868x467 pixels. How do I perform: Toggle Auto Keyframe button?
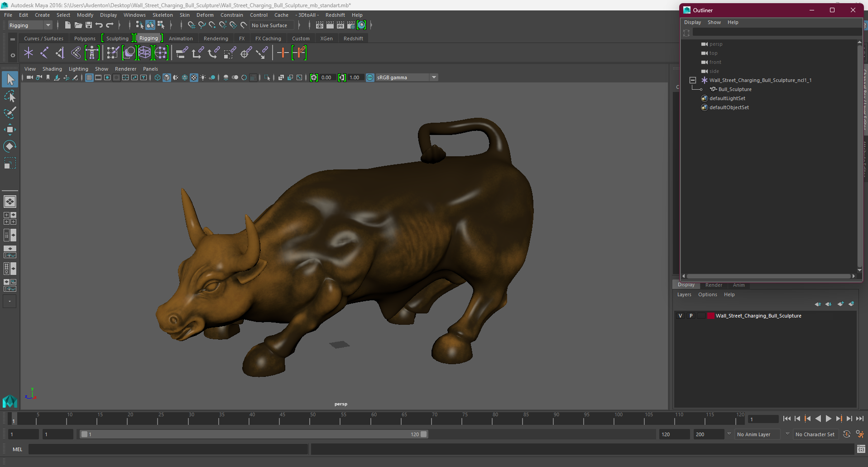847,434
